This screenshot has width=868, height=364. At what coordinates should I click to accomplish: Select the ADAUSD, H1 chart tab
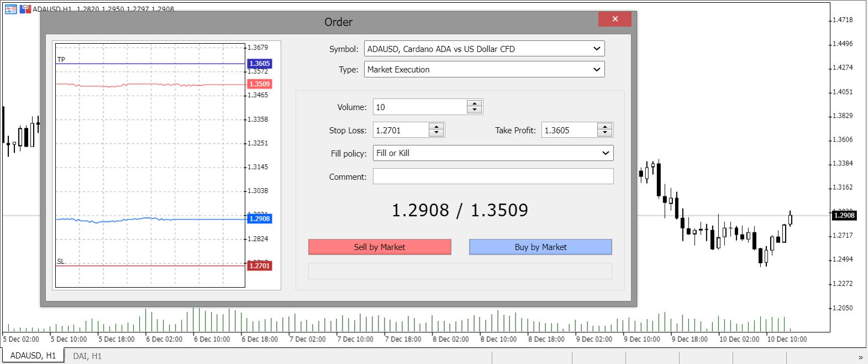(33, 356)
